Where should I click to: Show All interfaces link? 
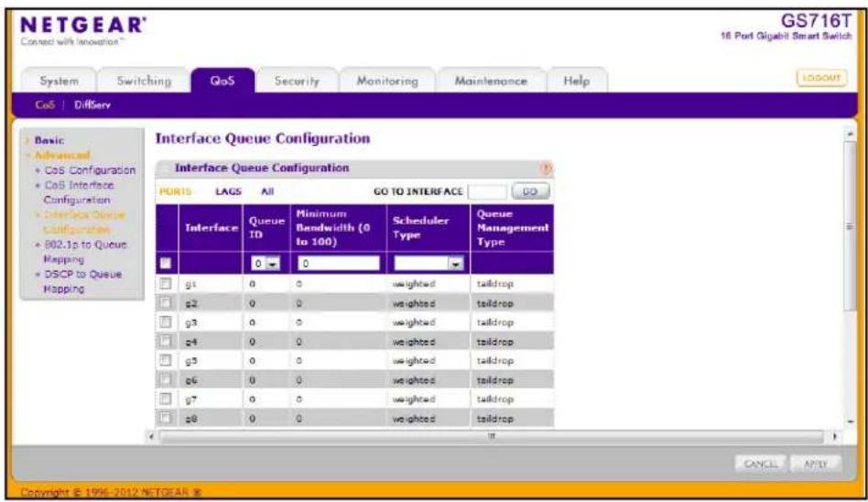267,191
